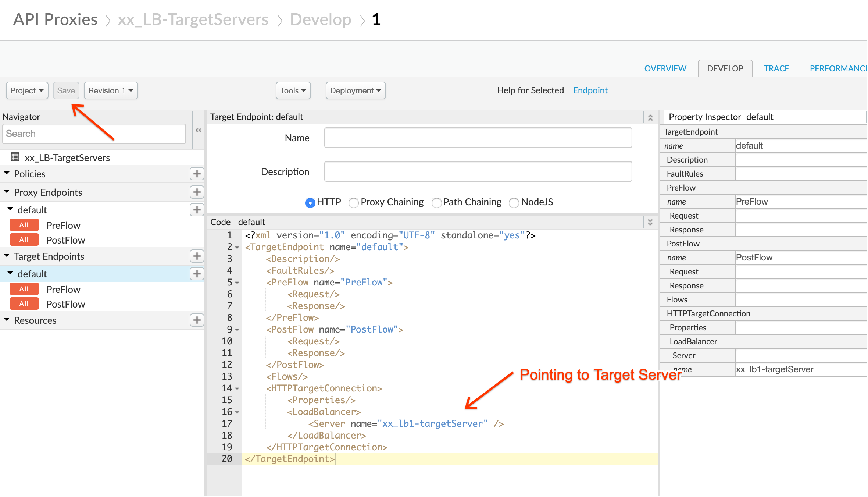
Task: Collapse the selected default target endpoint node
Action: [x=10, y=273]
